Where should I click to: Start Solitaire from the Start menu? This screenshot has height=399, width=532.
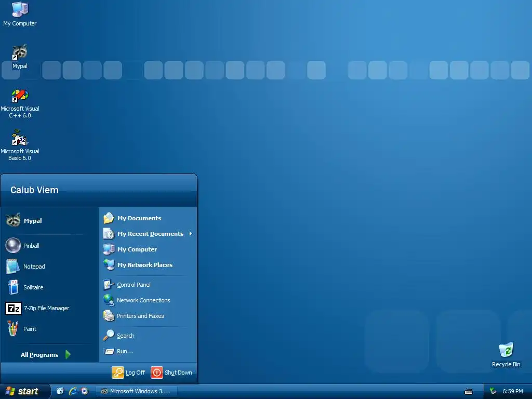point(49,287)
